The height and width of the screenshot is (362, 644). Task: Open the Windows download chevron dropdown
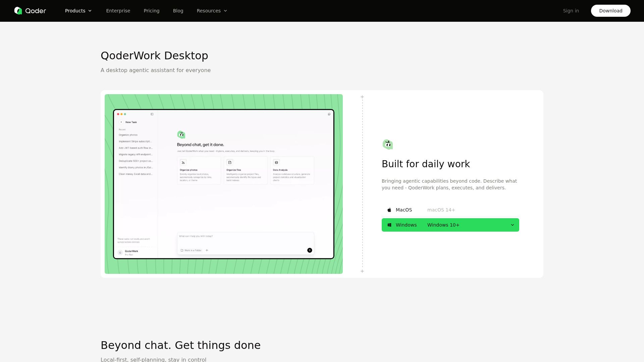(x=512, y=225)
